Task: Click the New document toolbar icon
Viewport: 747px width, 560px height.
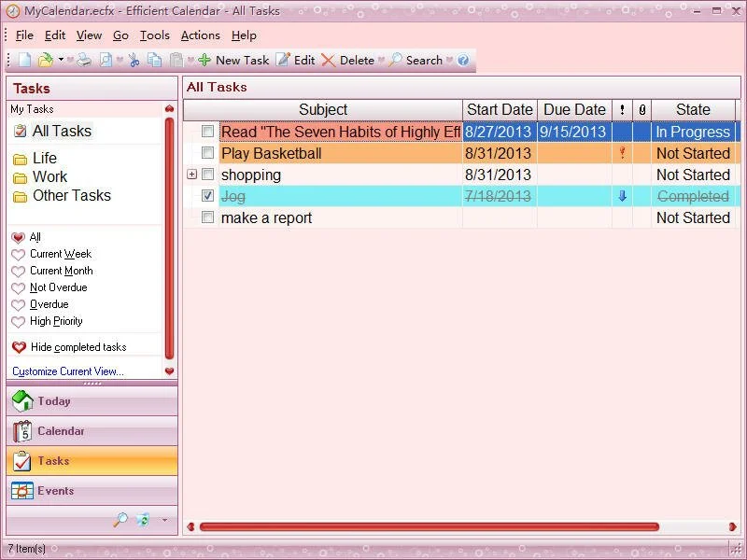Action: click(25, 61)
